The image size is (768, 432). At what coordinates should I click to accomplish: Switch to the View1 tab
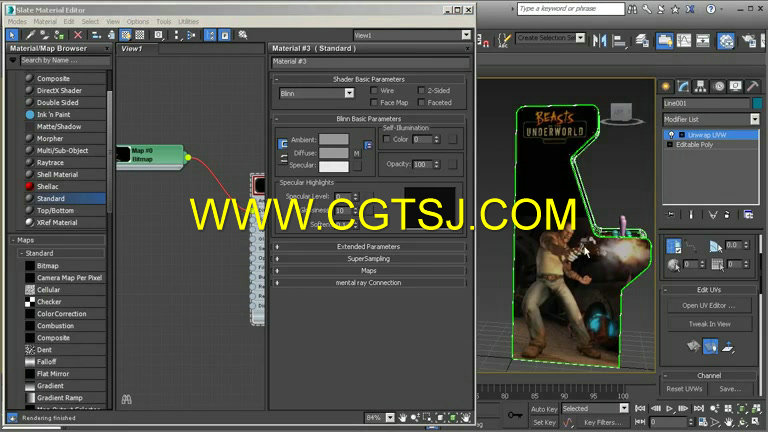click(x=131, y=48)
